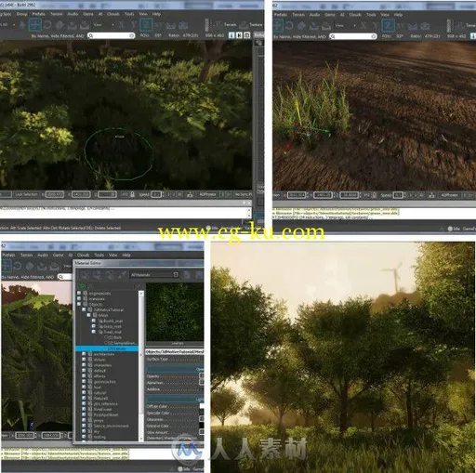Constrain to Y axis in top-left editor
The image size is (476, 473).
click(134, 25)
